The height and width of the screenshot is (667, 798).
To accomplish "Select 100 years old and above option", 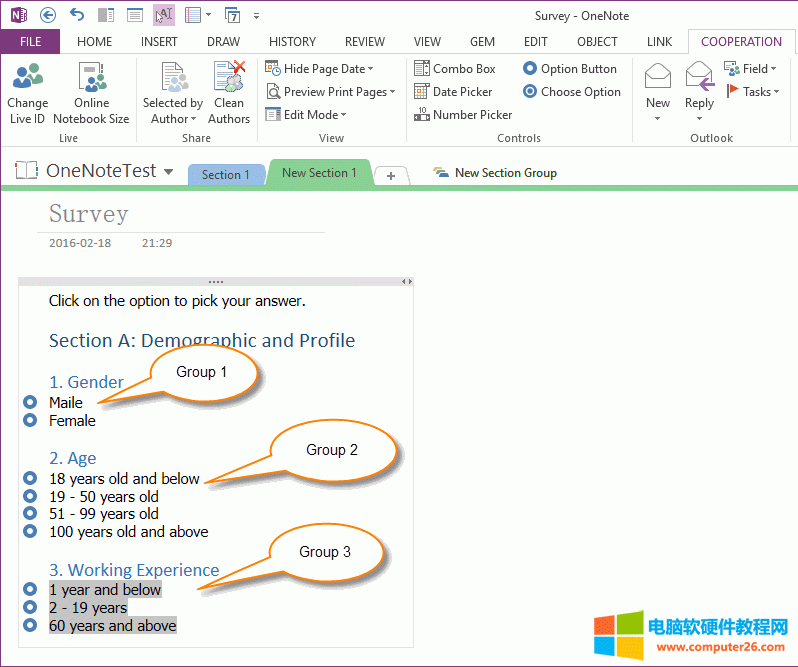I will pyautogui.click(x=31, y=531).
